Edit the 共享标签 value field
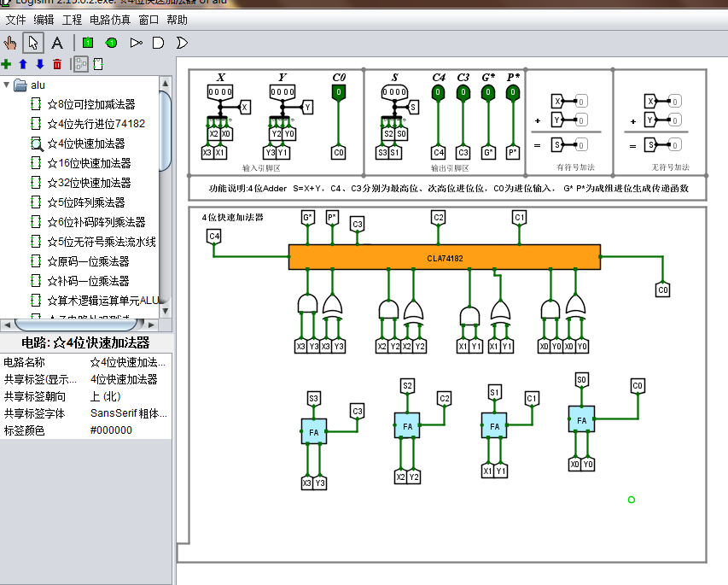Image resolution: width=728 pixels, height=585 pixels. 129,380
